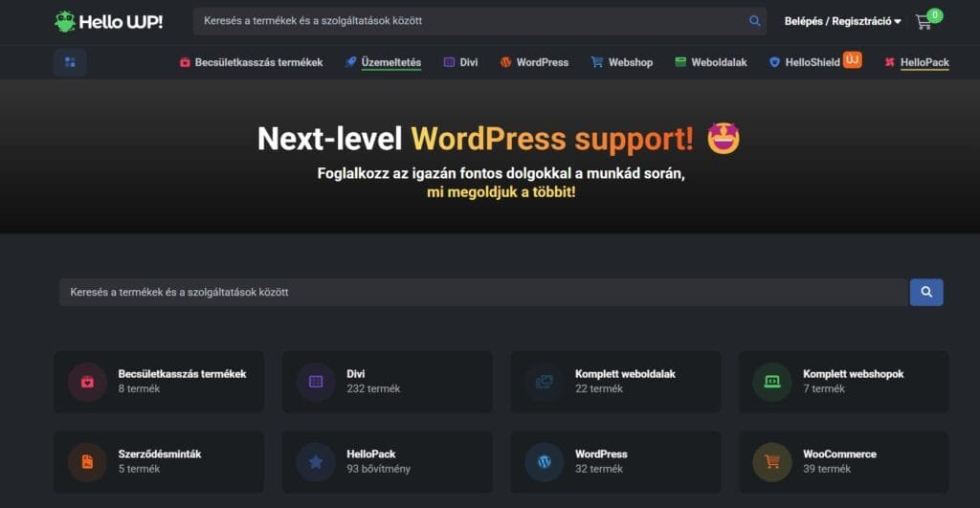Screen dimensions: 980x508
Task: Click the Komplett webshopok card icon
Action: click(x=772, y=382)
